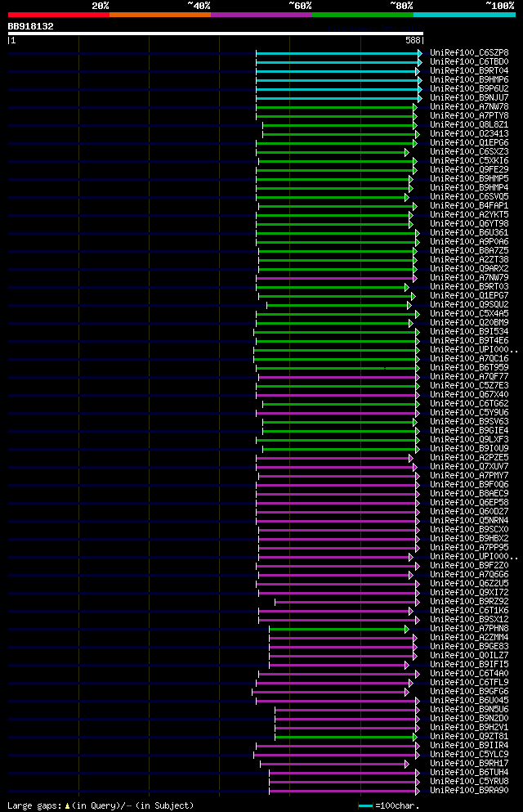Select the UniRef100_Q9LXF3 label
This screenshot has width=523, height=812.
click(x=469, y=440)
